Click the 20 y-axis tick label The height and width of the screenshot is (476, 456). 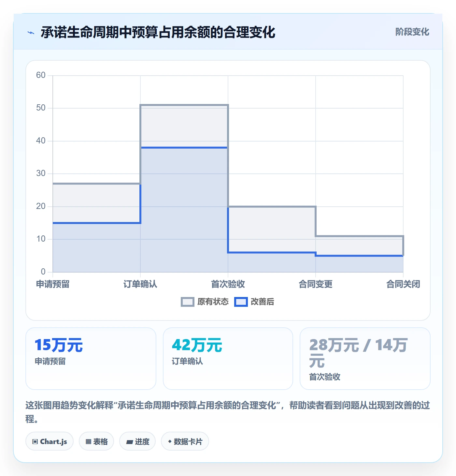41,206
